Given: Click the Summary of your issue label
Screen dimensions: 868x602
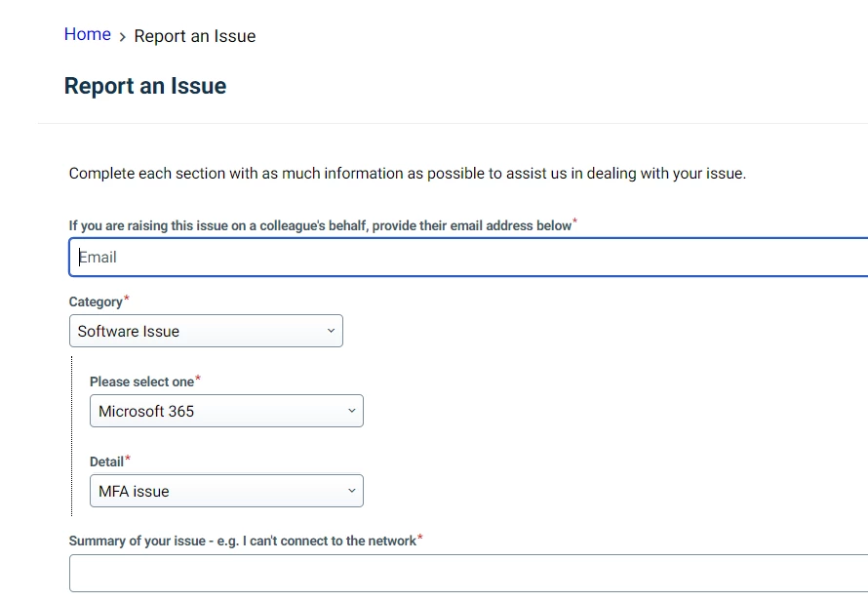Looking at the screenshot, I should (x=243, y=541).
